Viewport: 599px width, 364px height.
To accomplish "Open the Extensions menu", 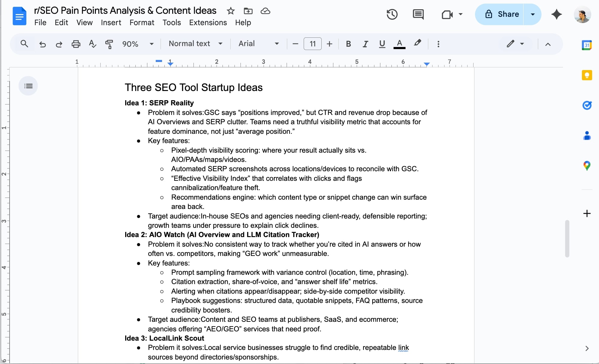I will pos(208,22).
